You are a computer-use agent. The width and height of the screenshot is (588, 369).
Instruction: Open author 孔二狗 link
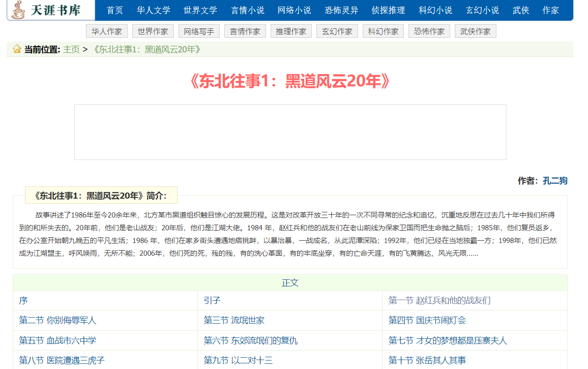555,181
